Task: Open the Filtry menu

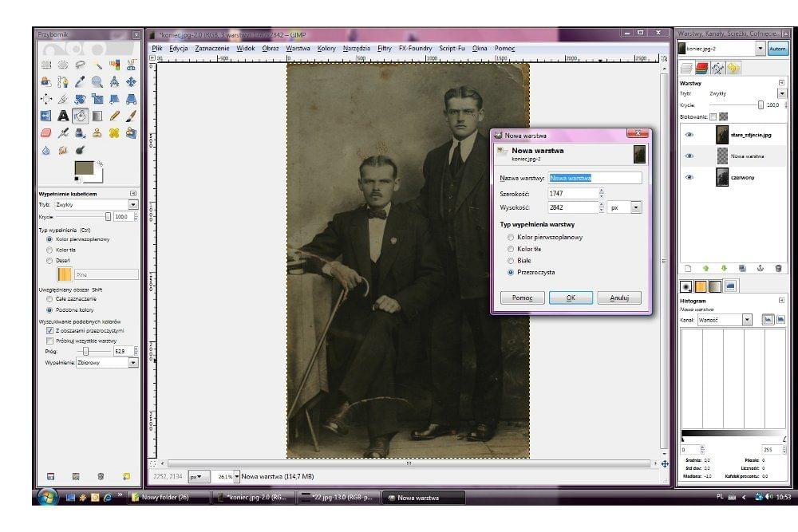Action: [384, 48]
